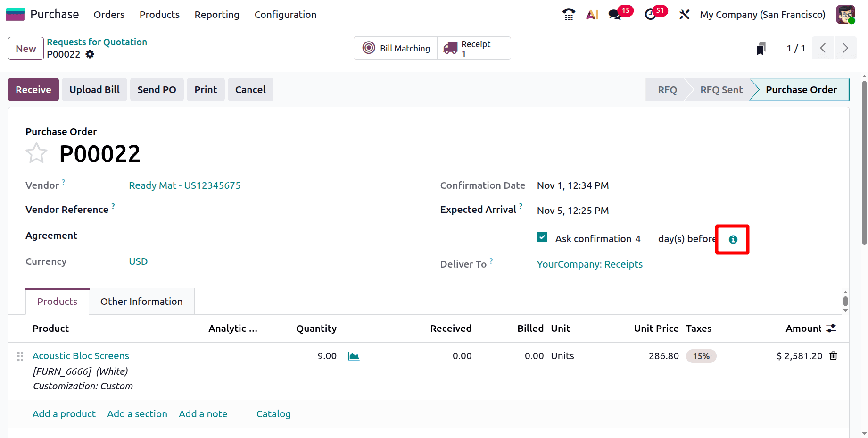Screen dimensions: 868x438
Task: Open the Configuration menu
Action: 285,15
